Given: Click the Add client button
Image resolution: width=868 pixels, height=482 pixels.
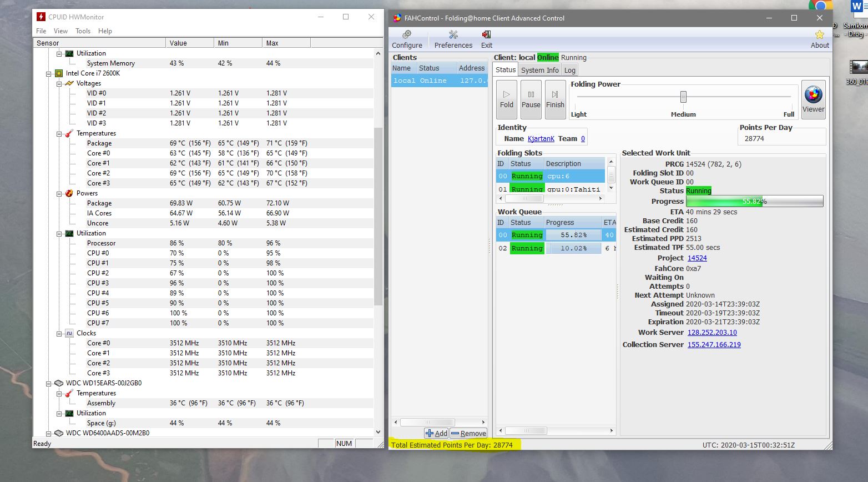Looking at the screenshot, I should tap(436, 434).
